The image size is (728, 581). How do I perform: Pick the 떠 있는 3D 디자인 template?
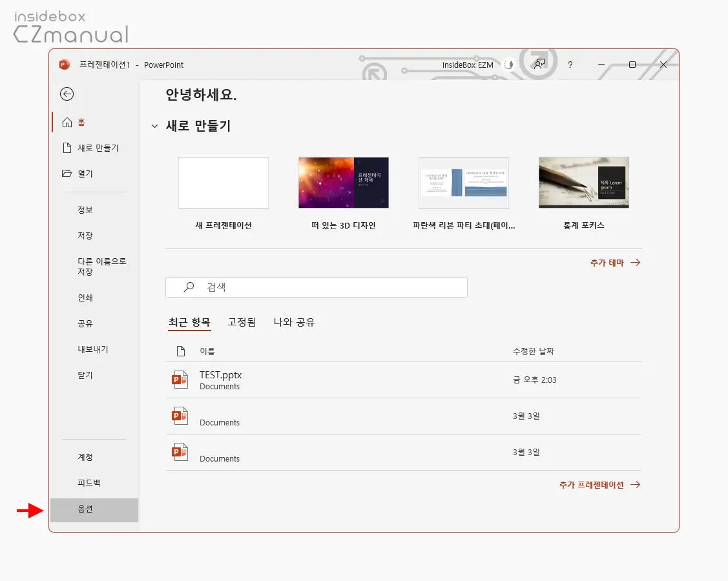point(344,194)
